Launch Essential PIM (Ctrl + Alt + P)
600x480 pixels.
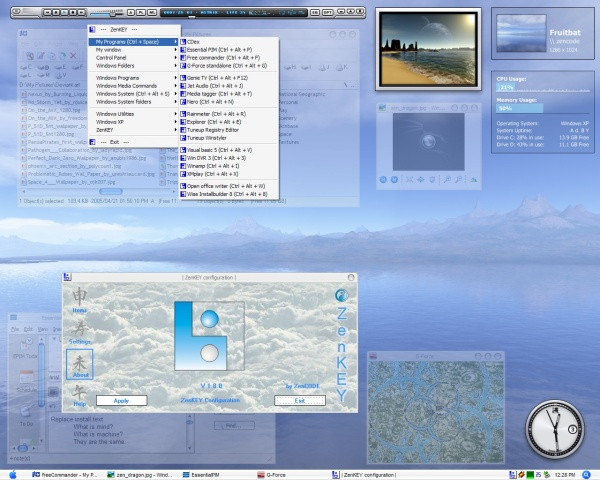[x=228, y=50]
